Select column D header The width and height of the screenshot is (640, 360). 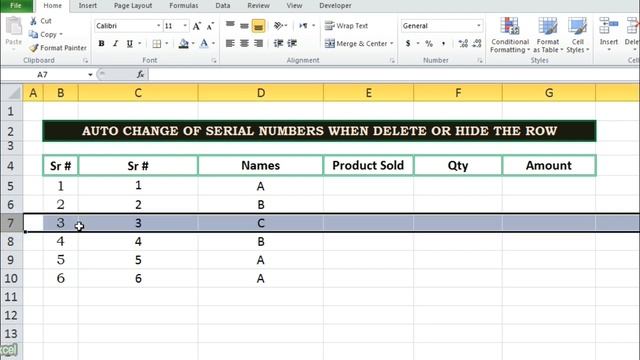coord(260,93)
